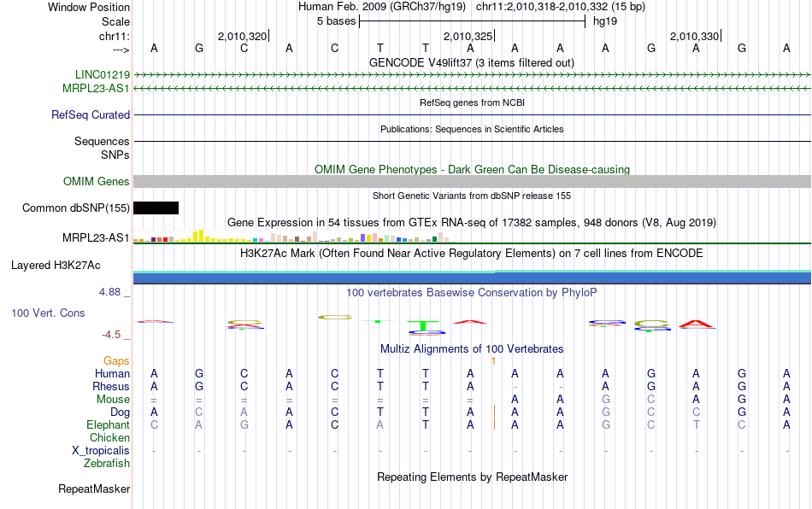Click the 100 Vert. Cons label
The height and width of the screenshot is (509, 812).
(x=48, y=313)
